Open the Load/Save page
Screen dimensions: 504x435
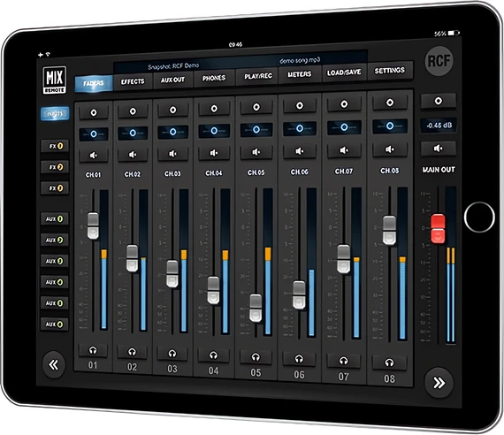(x=344, y=72)
